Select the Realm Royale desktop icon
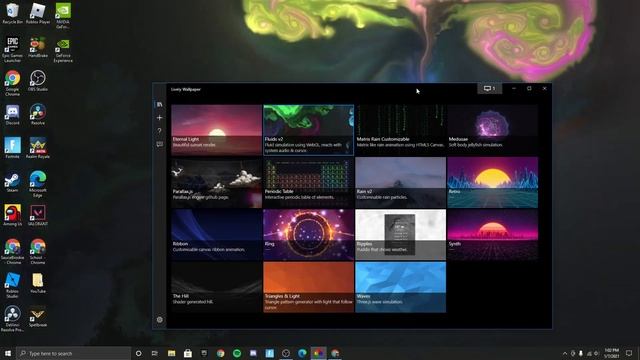The height and width of the screenshot is (360, 640). 38,148
